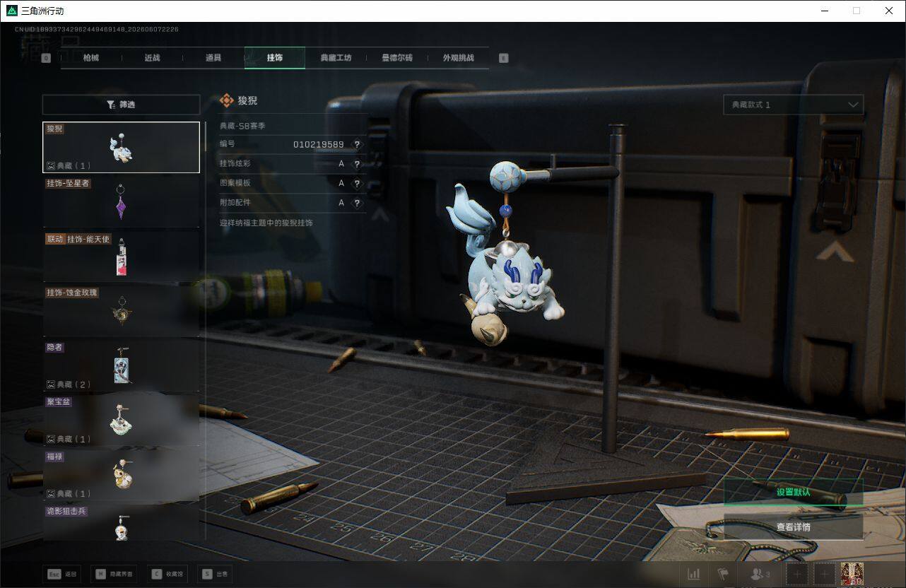Click the orange emblem beside 狻猊 title
Screen dimensions: 906x588
pyautogui.click(x=227, y=100)
